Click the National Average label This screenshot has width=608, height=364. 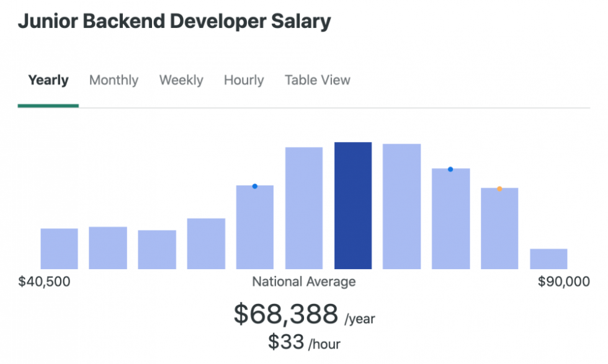pos(303,281)
